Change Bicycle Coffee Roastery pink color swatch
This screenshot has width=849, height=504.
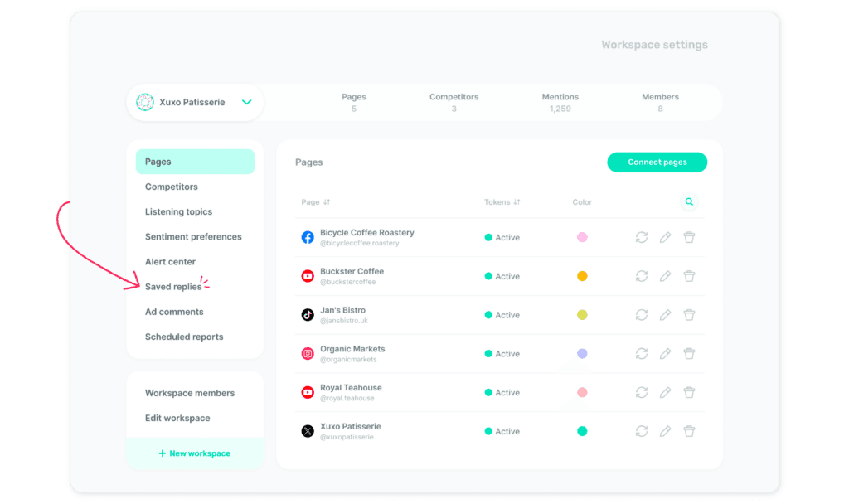pos(582,237)
